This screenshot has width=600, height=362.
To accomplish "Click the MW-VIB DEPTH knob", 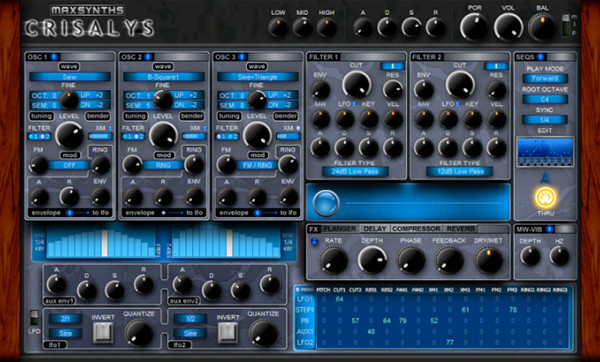I will click(530, 256).
